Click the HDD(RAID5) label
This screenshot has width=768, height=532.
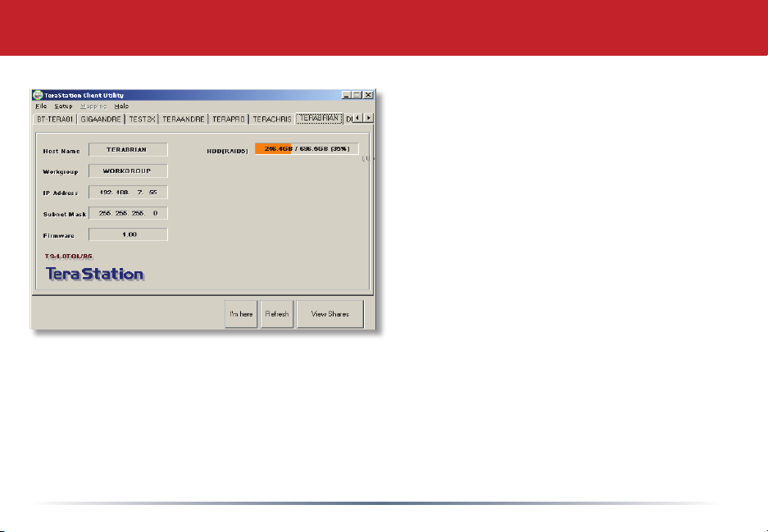point(228,152)
